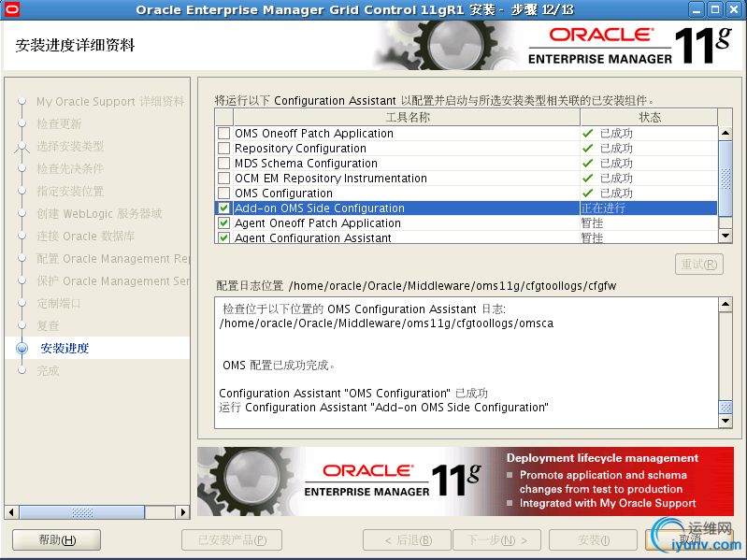Select the MDS Schema Configuration row text
Viewport: 747px width, 560px height.
[306, 164]
